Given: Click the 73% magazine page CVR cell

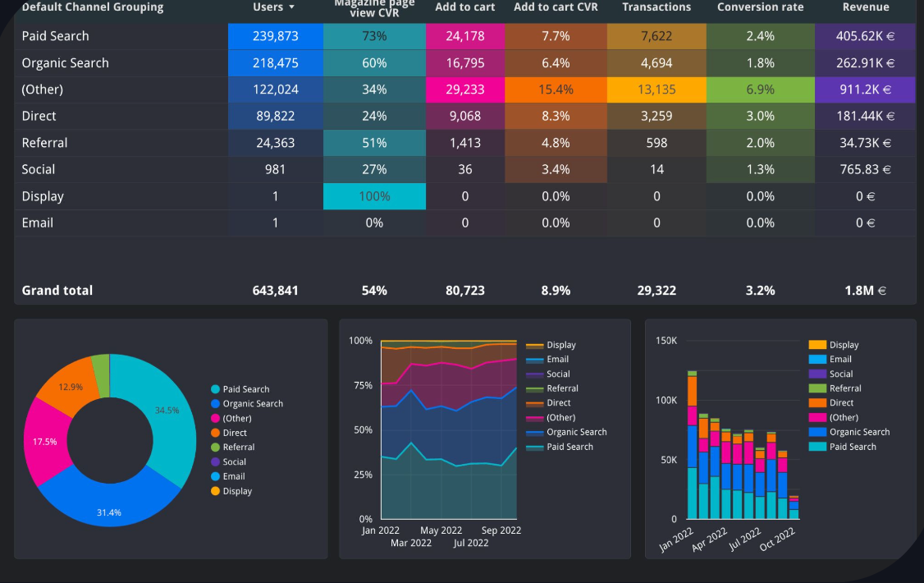Looking at the screenshot, I should point(374,36).
